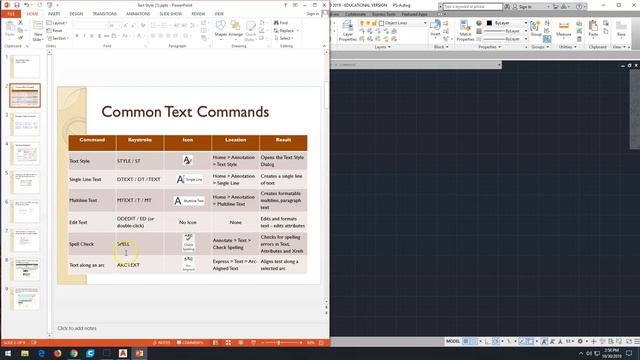Select Match Properties in AutoCAD
The height and width of the screenshot is (360, 640).
465,31
